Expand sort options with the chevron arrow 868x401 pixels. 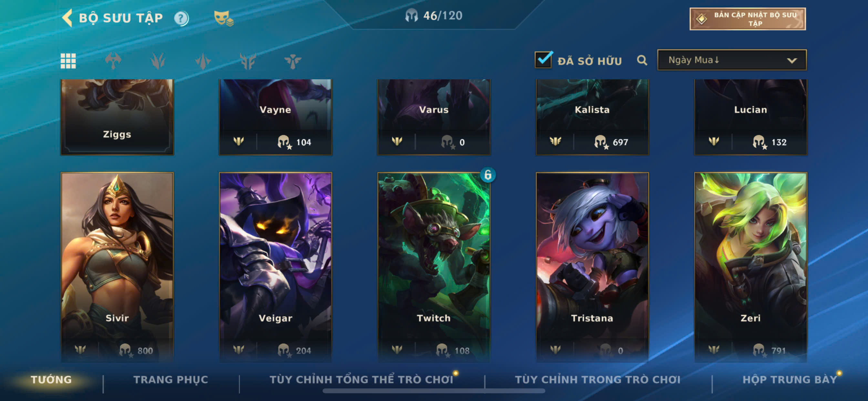(792, 61)
